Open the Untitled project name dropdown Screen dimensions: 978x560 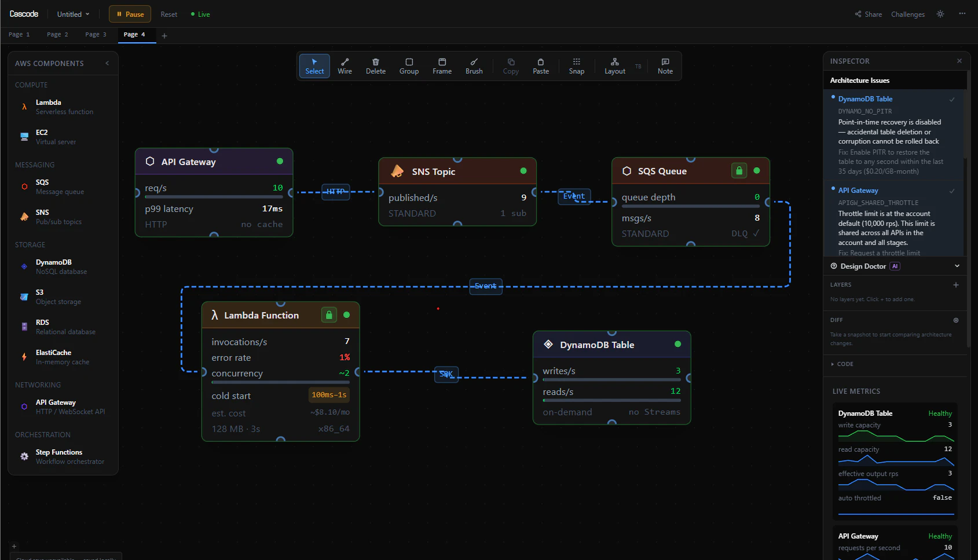pyautogui.click(x=72, y=14)
